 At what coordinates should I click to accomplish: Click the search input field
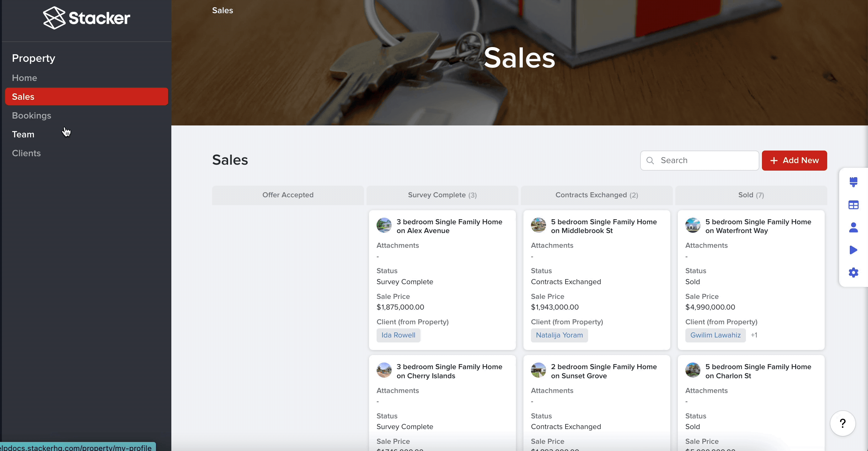700,161
